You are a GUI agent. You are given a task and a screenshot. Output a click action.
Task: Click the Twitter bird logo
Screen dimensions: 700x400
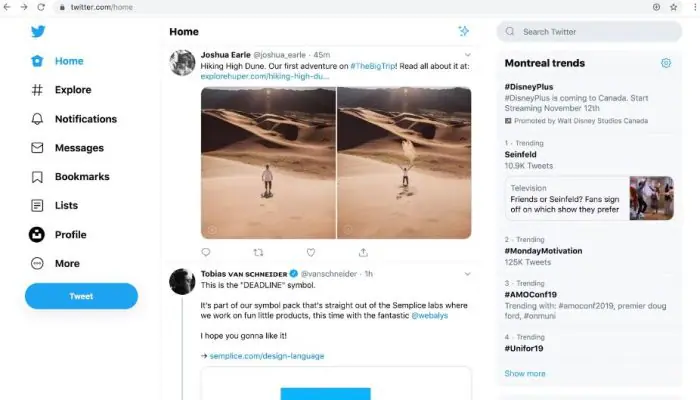pos(38,31)
